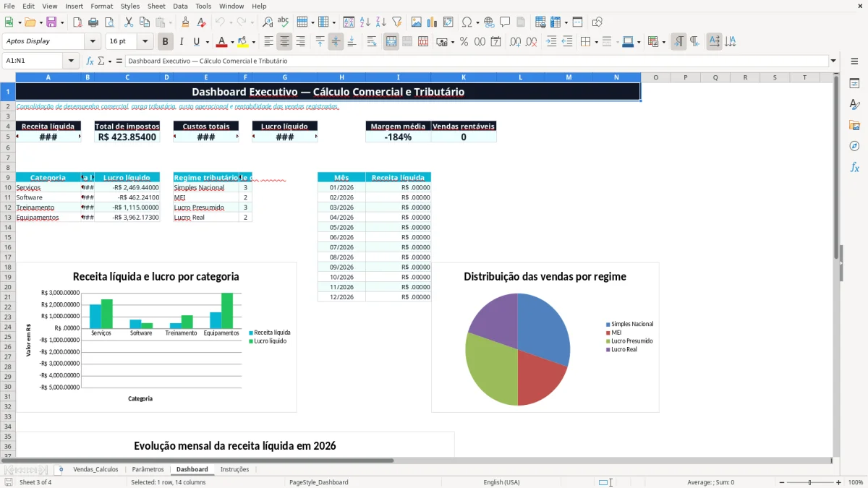Open the Data menu

point(181,6)
